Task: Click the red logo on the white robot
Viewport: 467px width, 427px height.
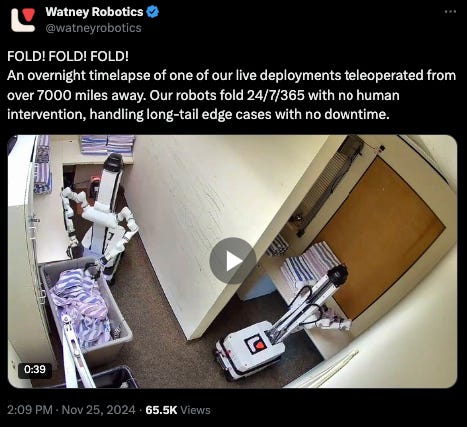Action: (255, 344)
